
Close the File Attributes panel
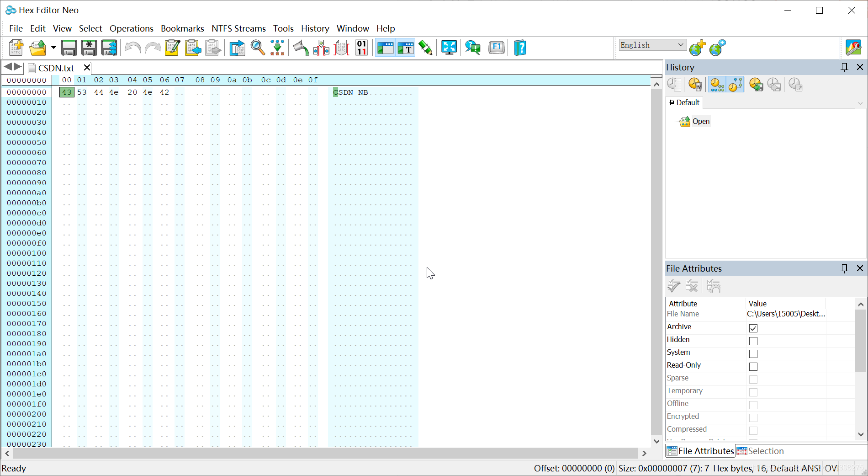pos(860,268)
